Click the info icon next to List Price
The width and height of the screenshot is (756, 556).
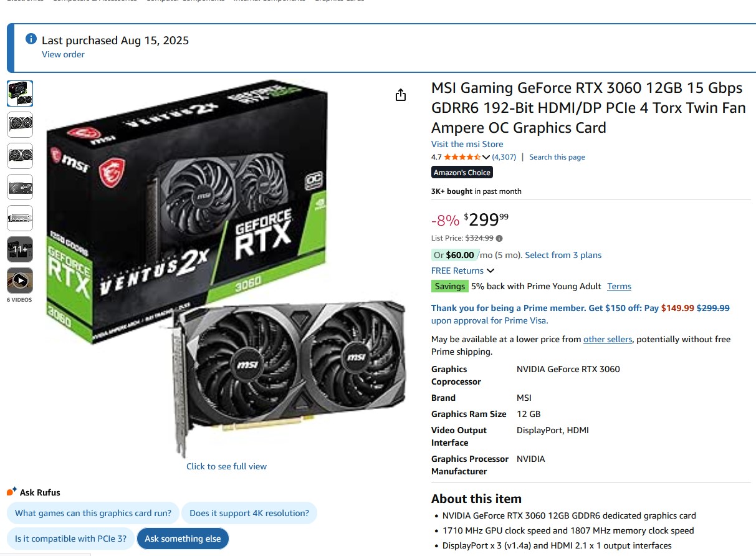tap(499, 238)
